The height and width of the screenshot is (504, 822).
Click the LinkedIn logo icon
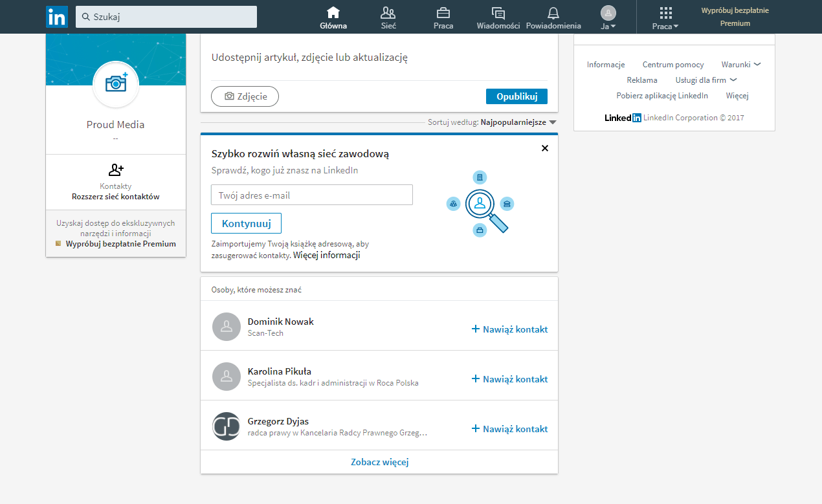tap(57, 17)
